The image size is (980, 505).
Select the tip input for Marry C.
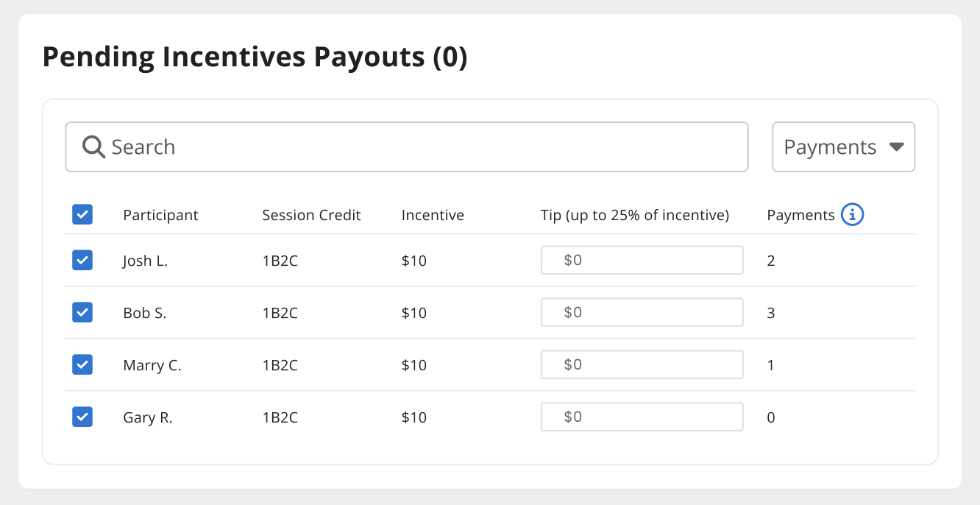[x=642, y=365]
